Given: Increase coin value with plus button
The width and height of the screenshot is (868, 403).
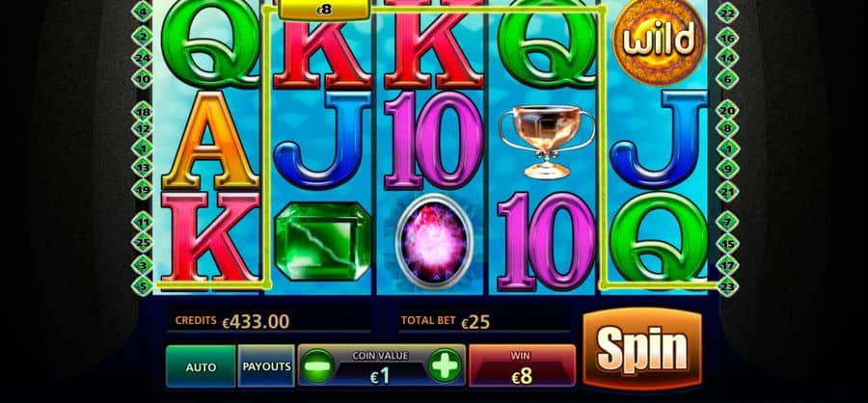Looking at the screenshot, I should coord(445,365).
